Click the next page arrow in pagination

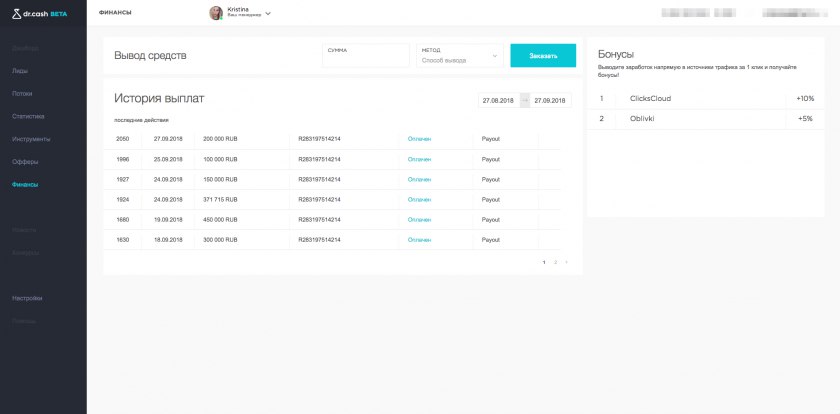567,262
